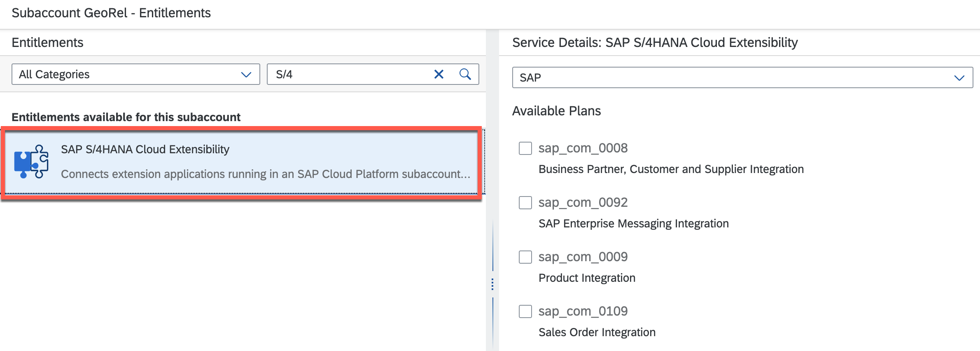Click sap_com_0009 plan label

(583, 257)
